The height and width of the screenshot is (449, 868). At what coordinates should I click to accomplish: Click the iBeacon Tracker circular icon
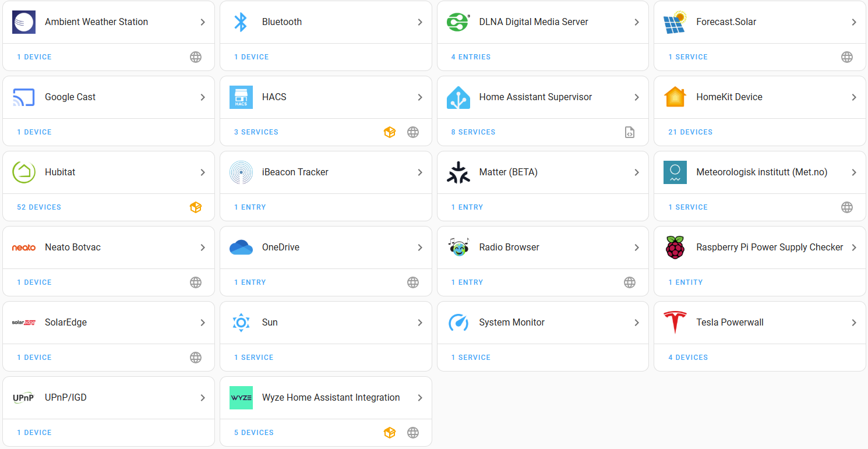(241, 172)
